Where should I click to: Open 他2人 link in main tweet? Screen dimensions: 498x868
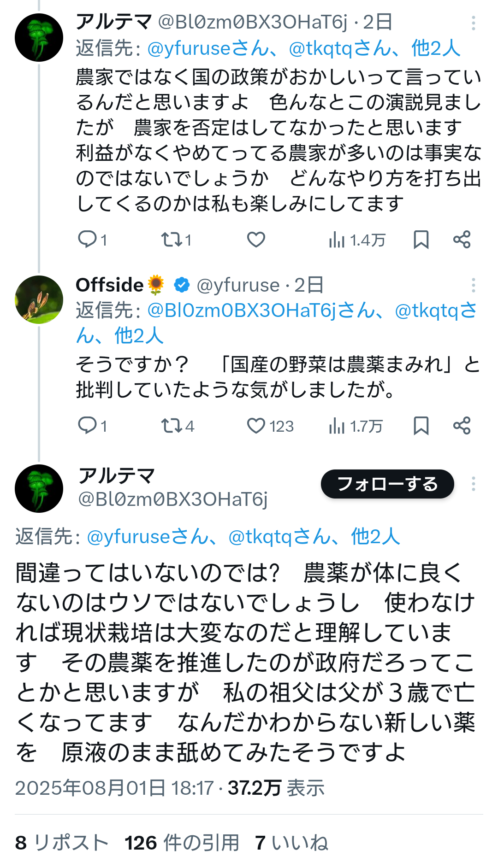(x=375, y=537)
